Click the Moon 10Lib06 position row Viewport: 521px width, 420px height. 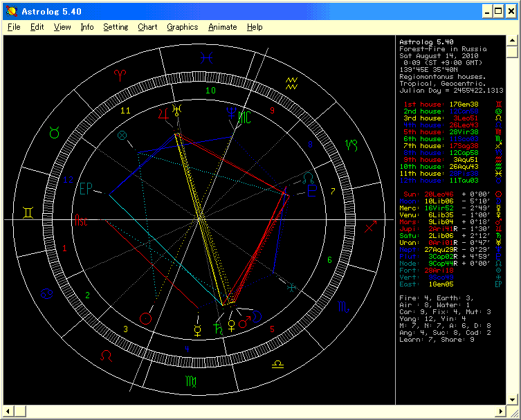pyautogui.click(x=450, y=201)
